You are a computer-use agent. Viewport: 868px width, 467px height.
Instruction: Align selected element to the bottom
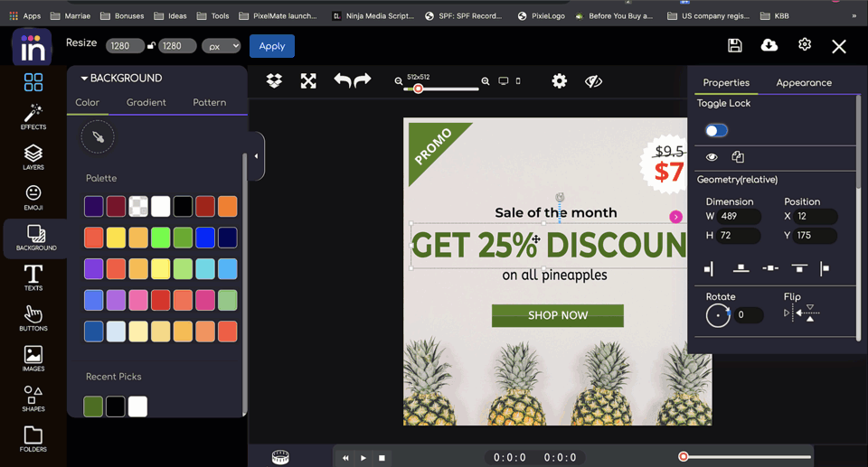pos(741,268)
